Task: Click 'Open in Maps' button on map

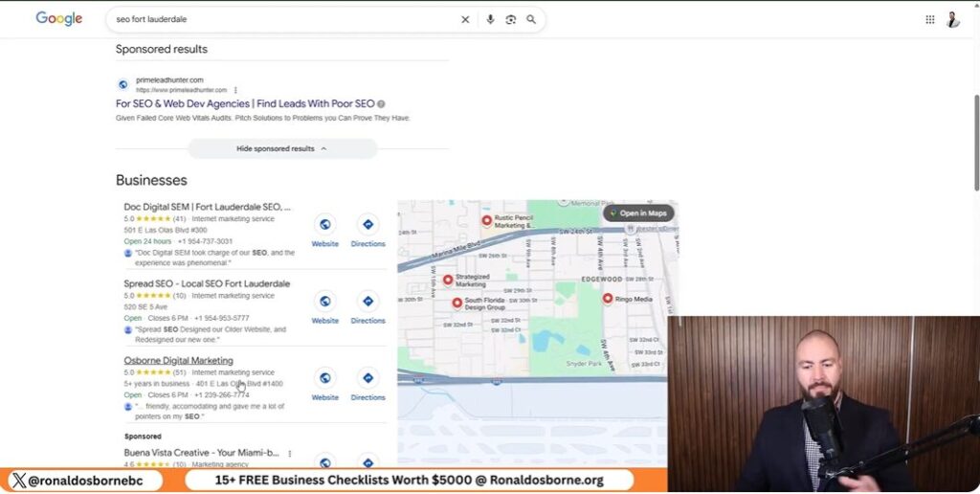Action: (638, 213)
